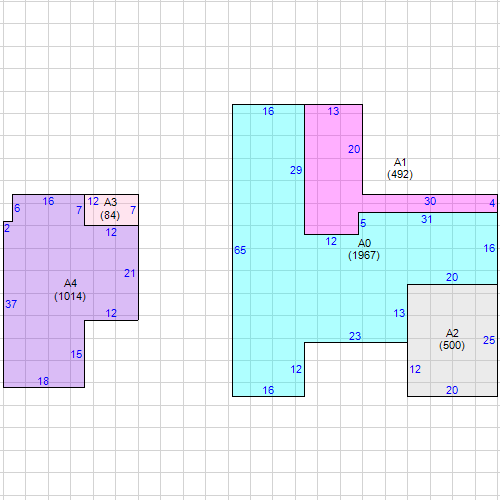Click the dimension value 4 at magenta end
Image resolution: width=500 pixels, height=500 pixels.
pos(492,203)
